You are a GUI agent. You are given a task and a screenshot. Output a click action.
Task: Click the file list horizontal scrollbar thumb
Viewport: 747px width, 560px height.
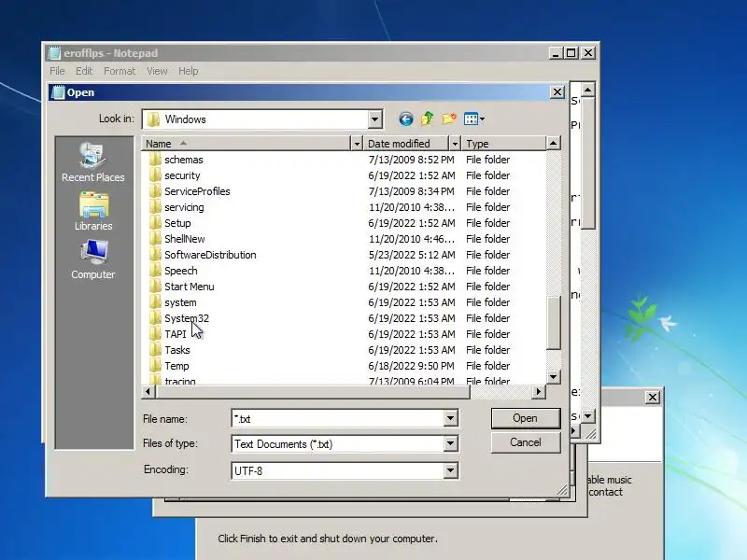click(312, 391)
